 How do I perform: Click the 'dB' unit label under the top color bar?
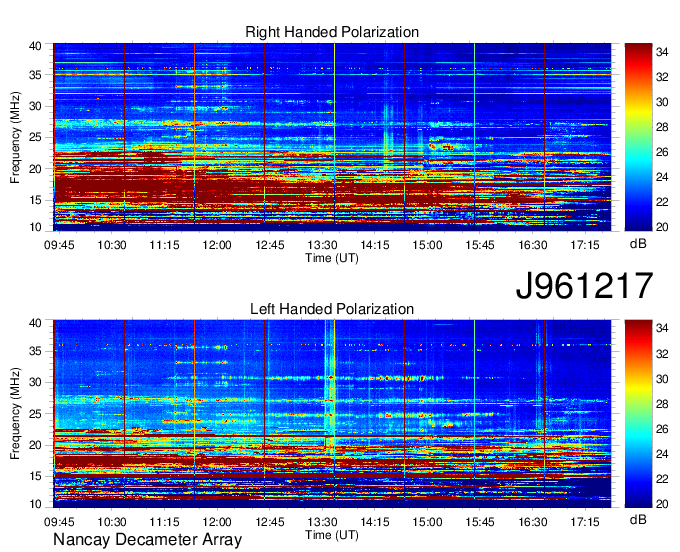[x=638, y=244]
